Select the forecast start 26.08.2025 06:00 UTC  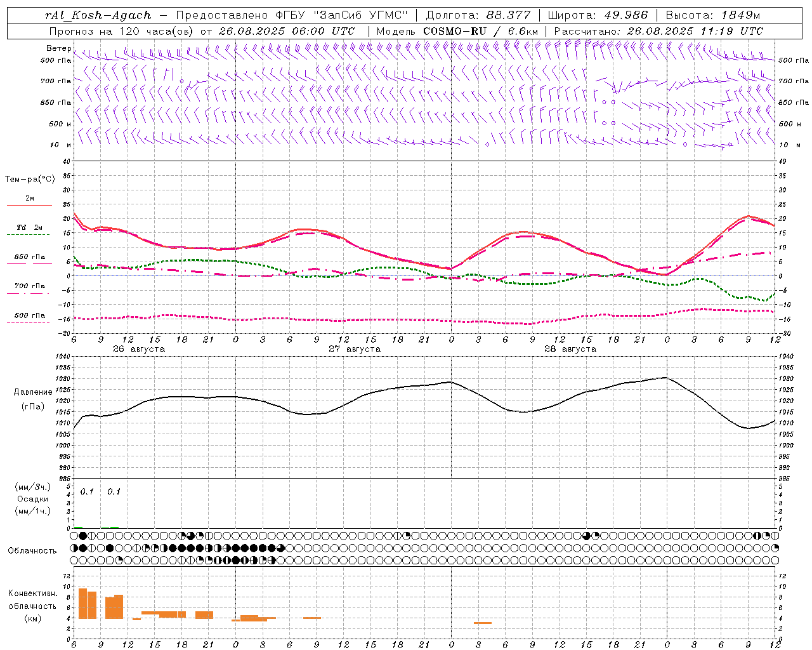point(285,31)
